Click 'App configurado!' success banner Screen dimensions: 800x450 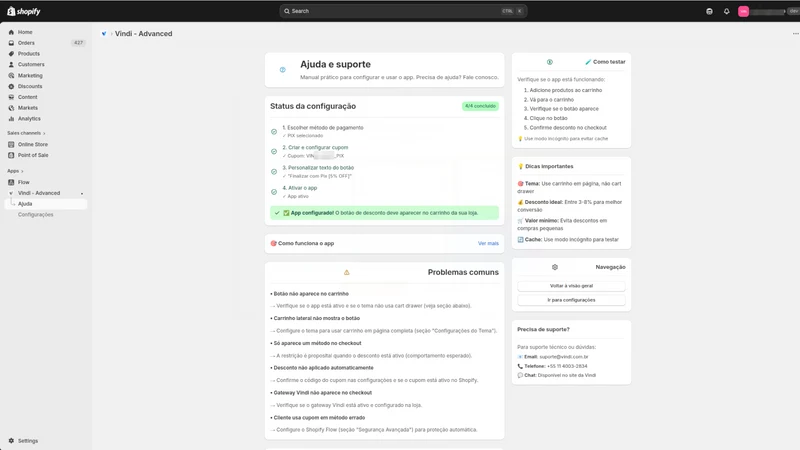point(385,213)
